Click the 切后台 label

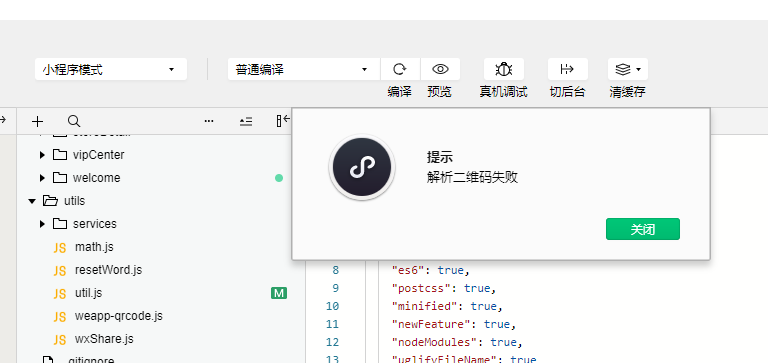[567, 92]
